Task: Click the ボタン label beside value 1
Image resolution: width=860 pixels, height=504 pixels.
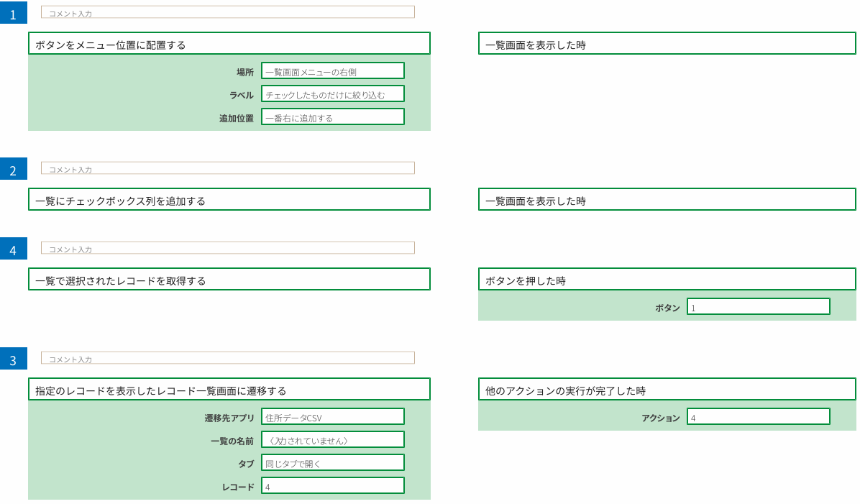Action: point(667,308)
